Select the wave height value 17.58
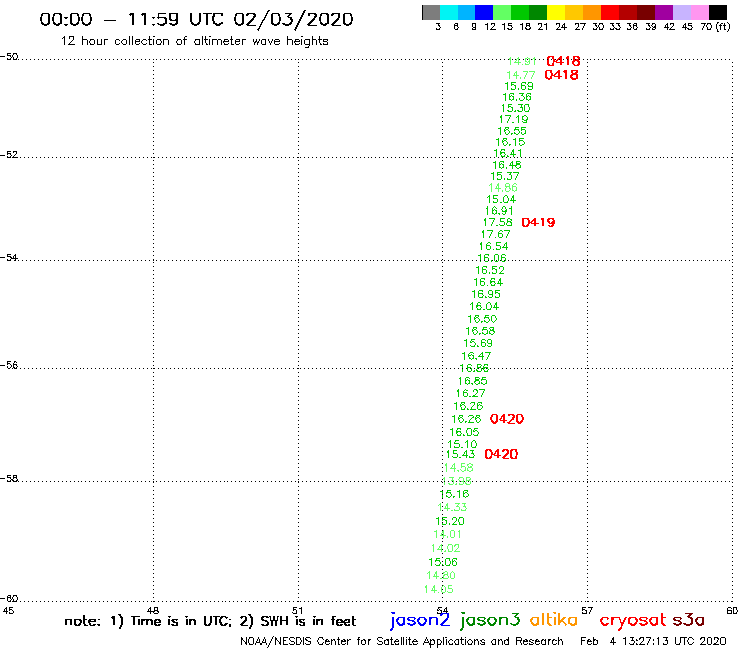This screenshot has height=650, width=740. [497, 222]
